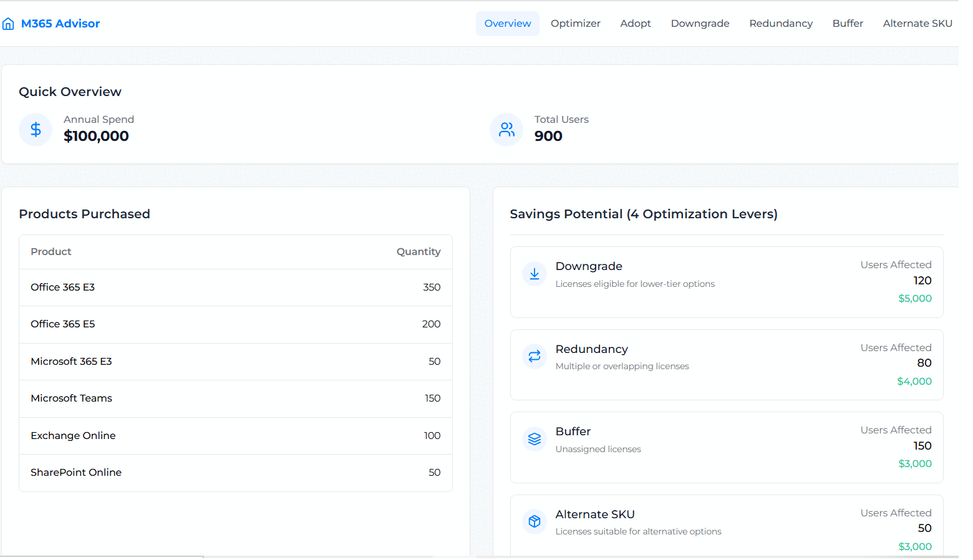Click the $100,000 annual spend value
This screenshot has width=973, height=560.
[96, 137]
